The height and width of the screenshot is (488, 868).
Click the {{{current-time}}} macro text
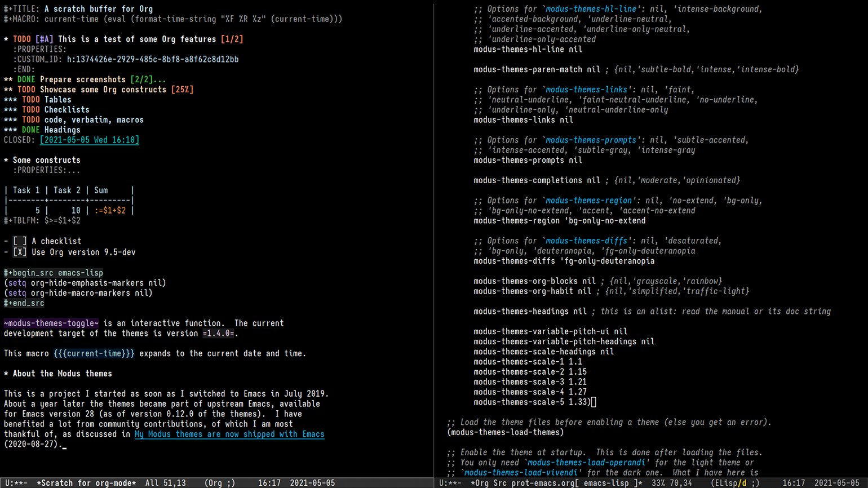click(94, 353)
